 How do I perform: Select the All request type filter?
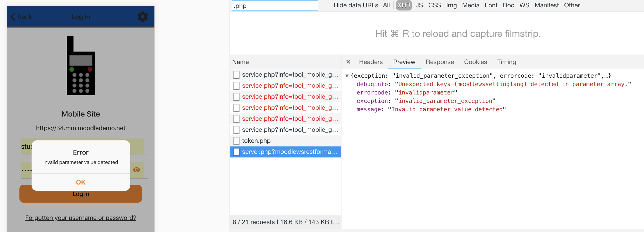coord(386,5)
